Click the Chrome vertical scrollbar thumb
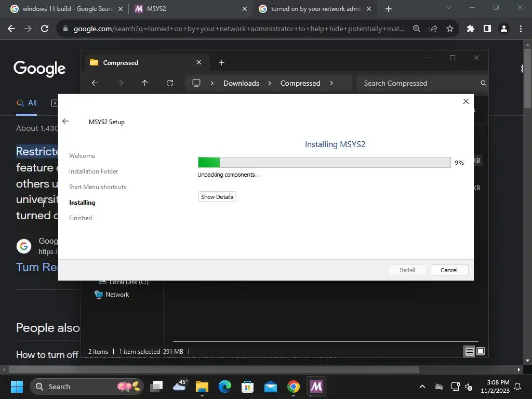Screen dimensions: 532x399 pos(527,79)
